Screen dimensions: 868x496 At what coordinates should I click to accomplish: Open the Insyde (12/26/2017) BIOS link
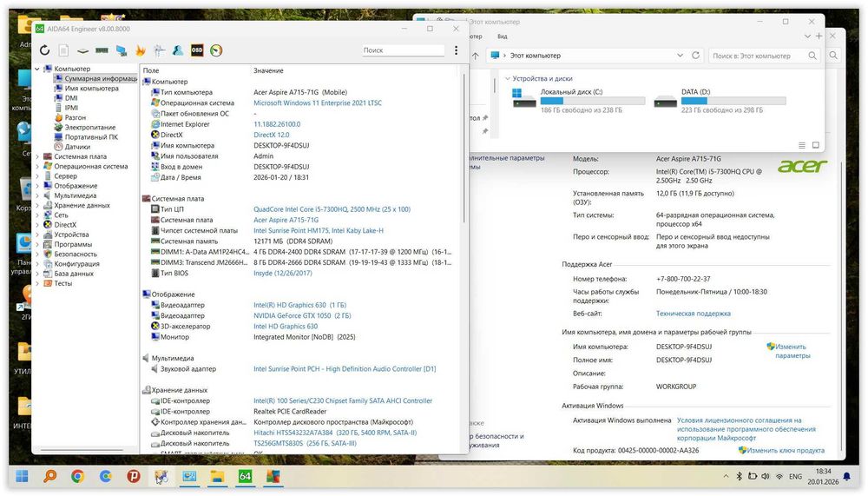coord(283,274)
